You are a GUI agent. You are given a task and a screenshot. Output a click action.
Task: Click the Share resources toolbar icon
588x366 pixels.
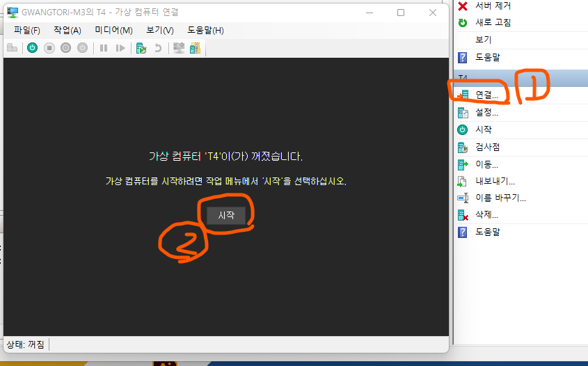[x=196, y=48]
